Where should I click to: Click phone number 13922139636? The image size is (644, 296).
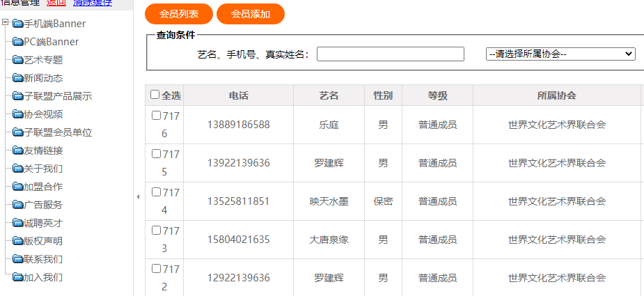pos(239,163)
